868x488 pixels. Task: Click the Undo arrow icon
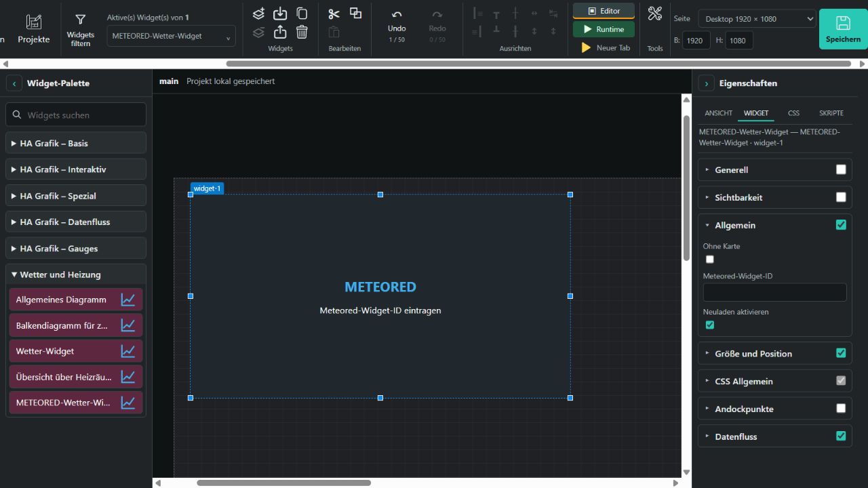pos(397,14)
